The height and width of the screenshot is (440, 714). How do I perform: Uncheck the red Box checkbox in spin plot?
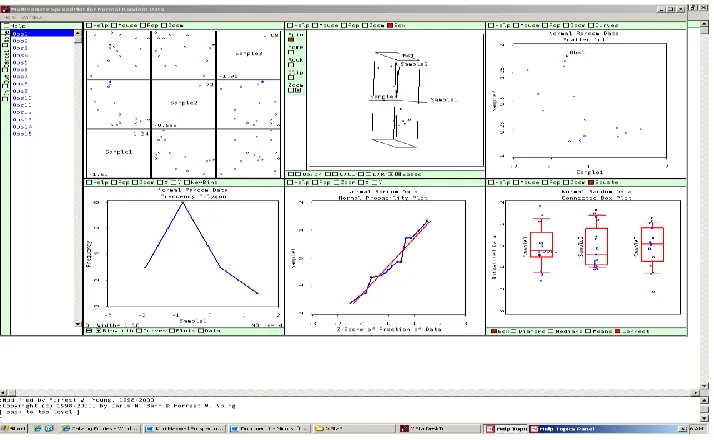click(390, 26)
